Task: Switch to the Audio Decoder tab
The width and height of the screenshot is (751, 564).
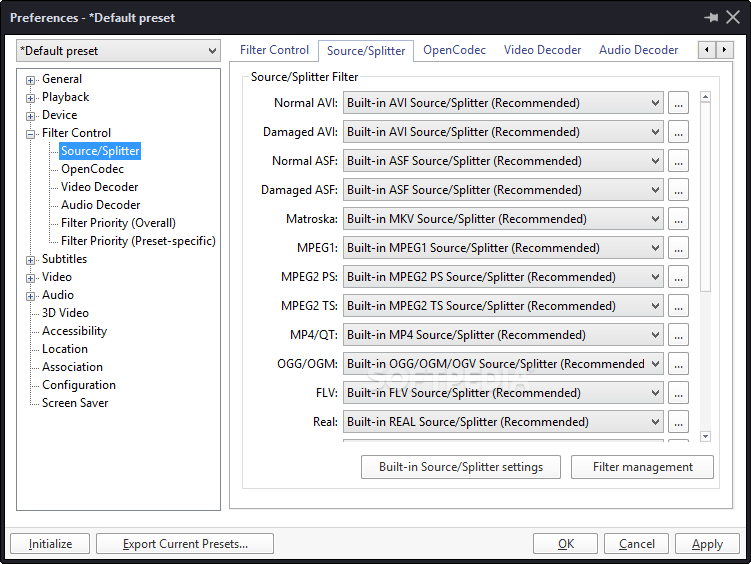Action: point(638,50)
